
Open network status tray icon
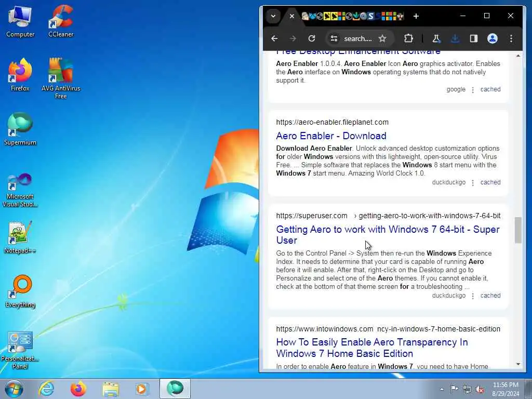click(x=467, y=389)
